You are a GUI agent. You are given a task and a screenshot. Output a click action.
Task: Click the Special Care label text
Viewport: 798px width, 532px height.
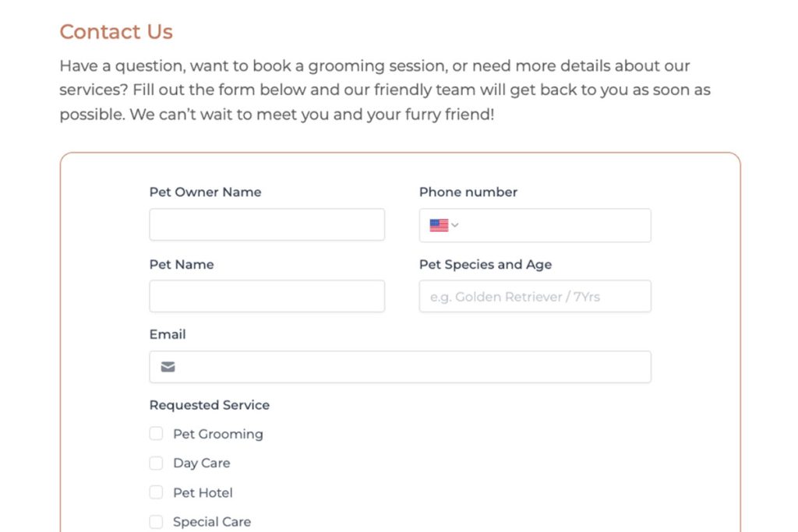click(211, 522)
